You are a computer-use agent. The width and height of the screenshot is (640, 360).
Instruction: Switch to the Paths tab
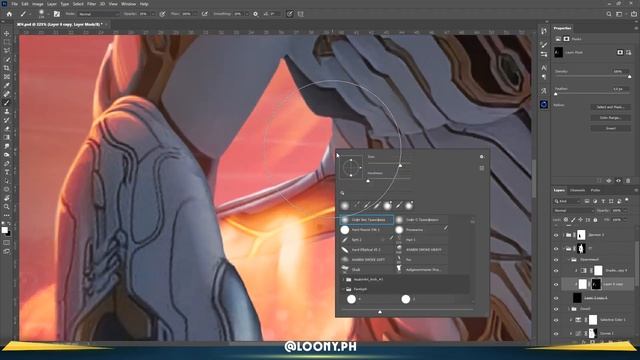(x=596, y=190)
